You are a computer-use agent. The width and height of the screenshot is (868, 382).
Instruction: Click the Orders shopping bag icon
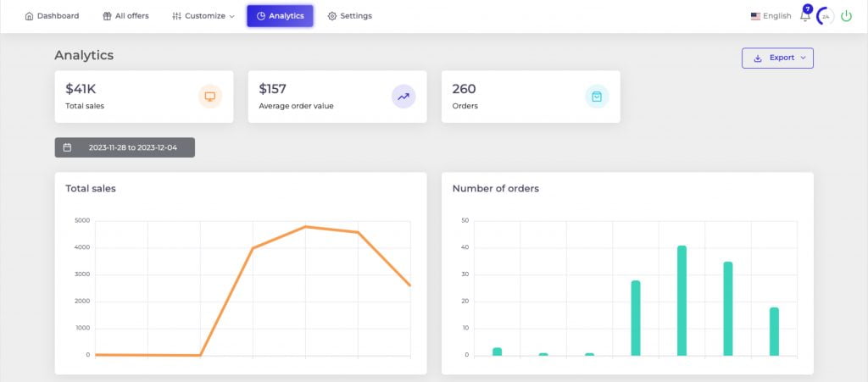(597, 97)
